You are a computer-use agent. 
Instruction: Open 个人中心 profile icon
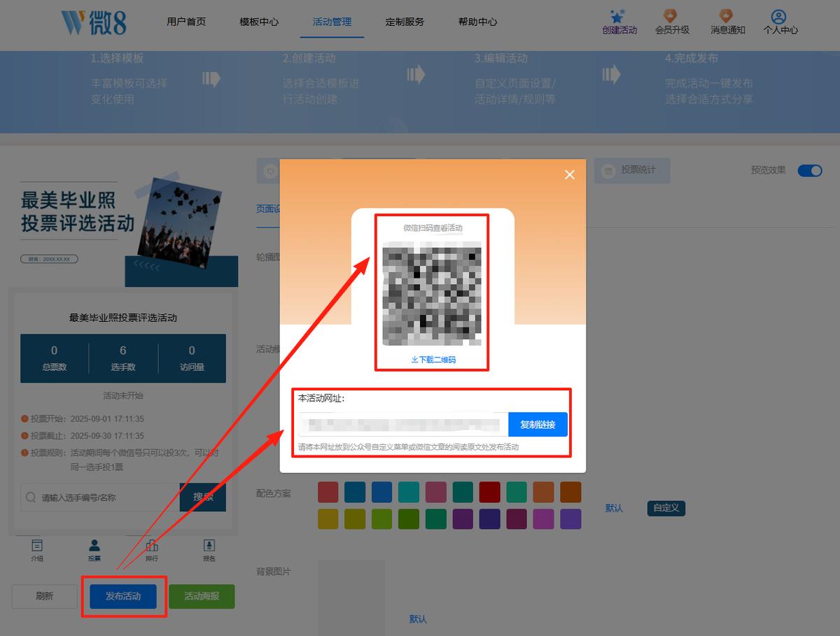click(780, 16)
